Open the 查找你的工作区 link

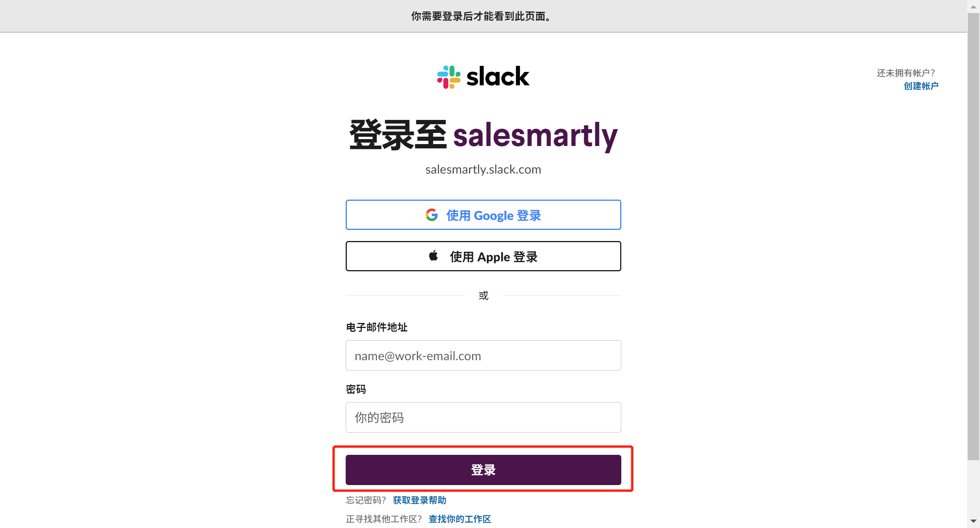point(459,519)
